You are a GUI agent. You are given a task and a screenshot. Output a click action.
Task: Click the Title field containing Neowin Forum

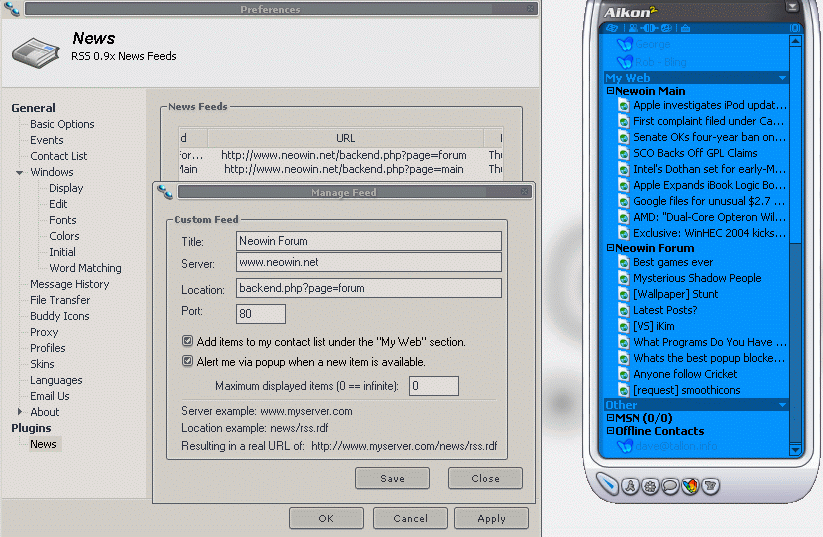tap(368, 241)
